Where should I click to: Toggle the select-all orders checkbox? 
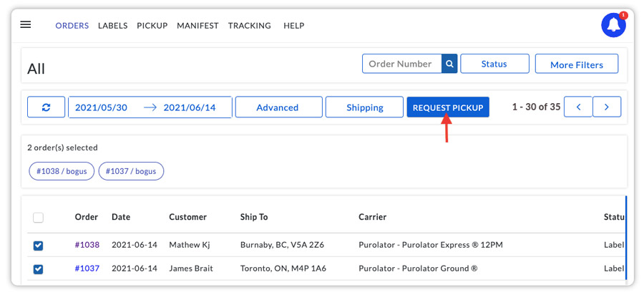coord(38,218)
